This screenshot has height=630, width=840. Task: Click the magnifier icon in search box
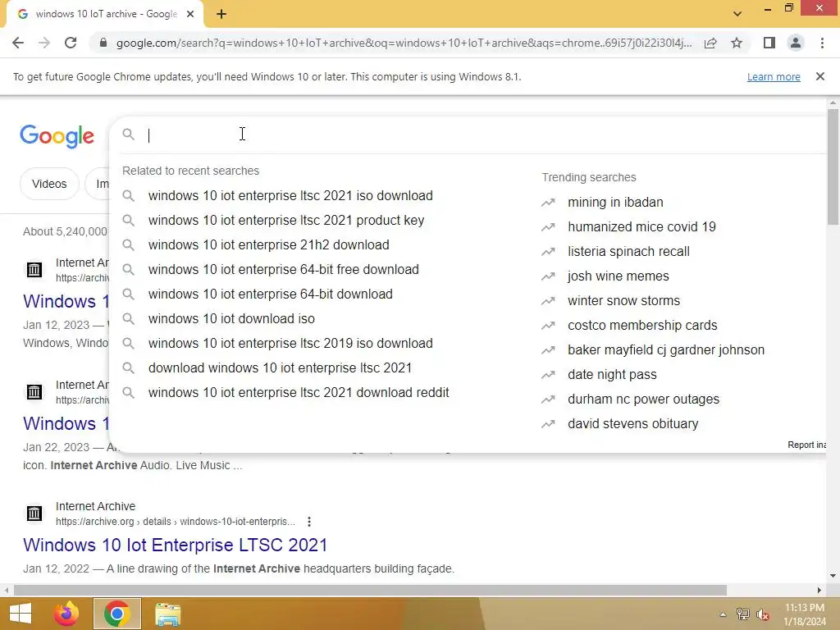128,134
